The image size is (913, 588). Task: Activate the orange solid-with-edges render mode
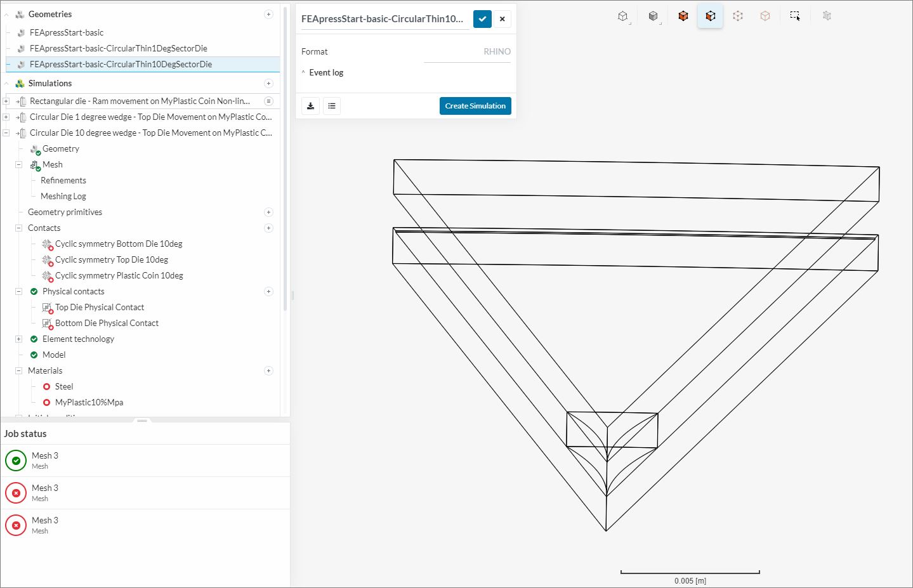point(683,16)
